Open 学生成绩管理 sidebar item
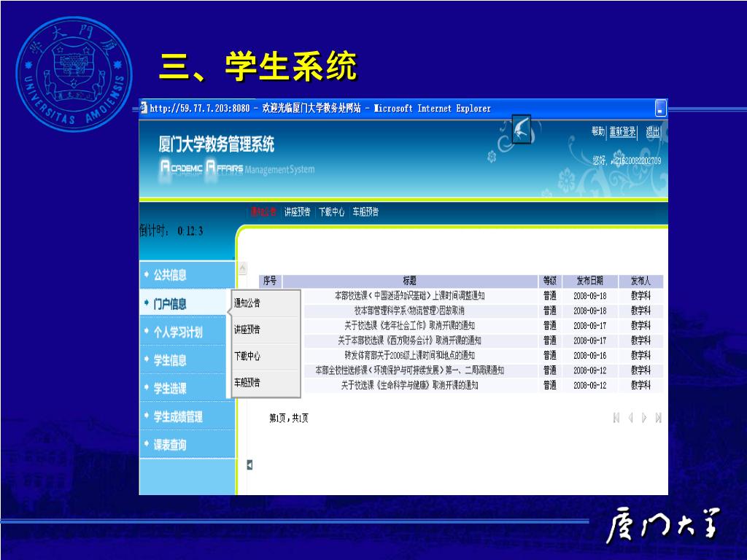Image resolution: width=747 pixels, height=560 pixels. pos(178,416)
